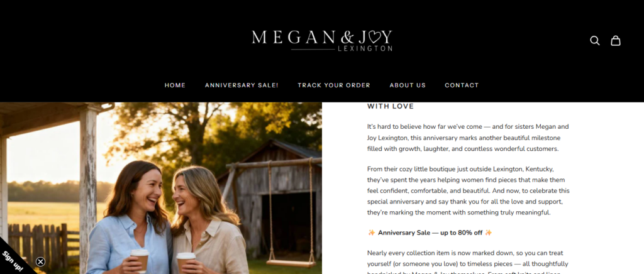Open the ANNIVERSARY SALE! menu item
This screenshot has width=644, height=274.
click(x=241, y=85)
